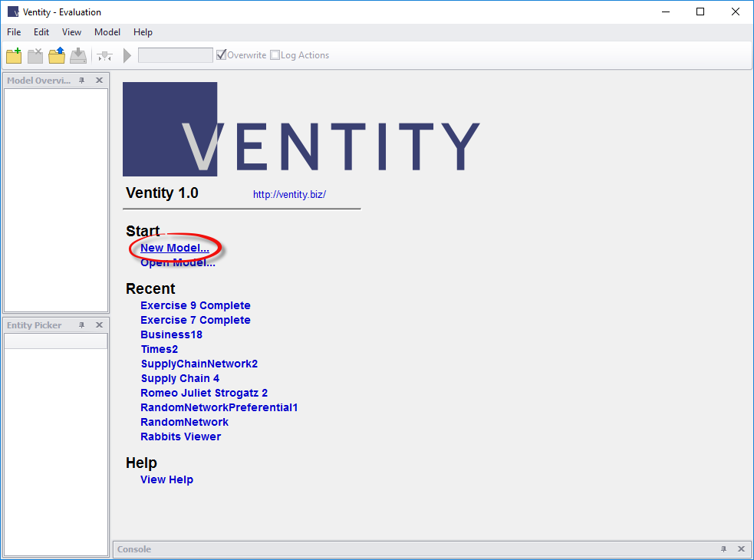Image resolution: width=754 pixels, height=560 pixels.
Task: Click the Run simulation play arrow
Action: coord(127,55)
